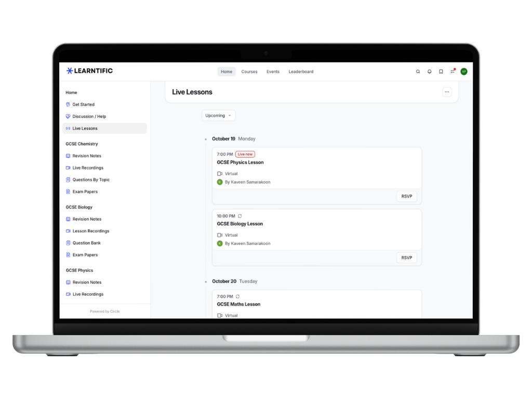Click the October 20 Tuesday date heading

(x=235, y=281)
